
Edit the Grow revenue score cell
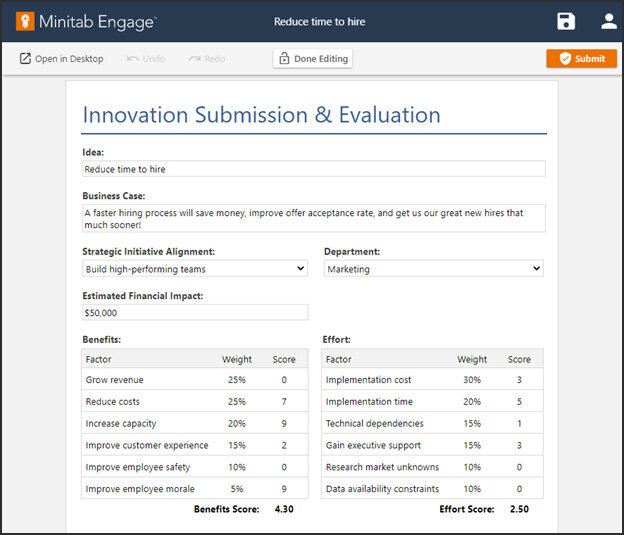click(x=284, y=380)
